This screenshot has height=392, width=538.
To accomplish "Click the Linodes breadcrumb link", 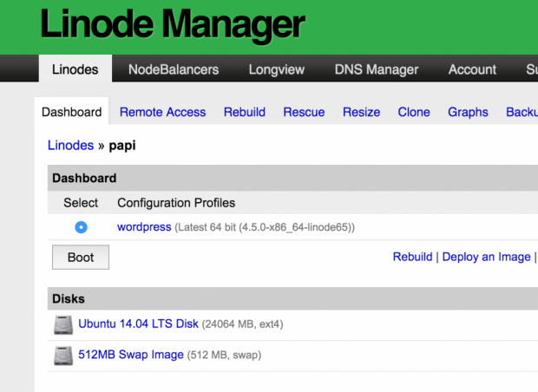I will click(x=70, y=146).
